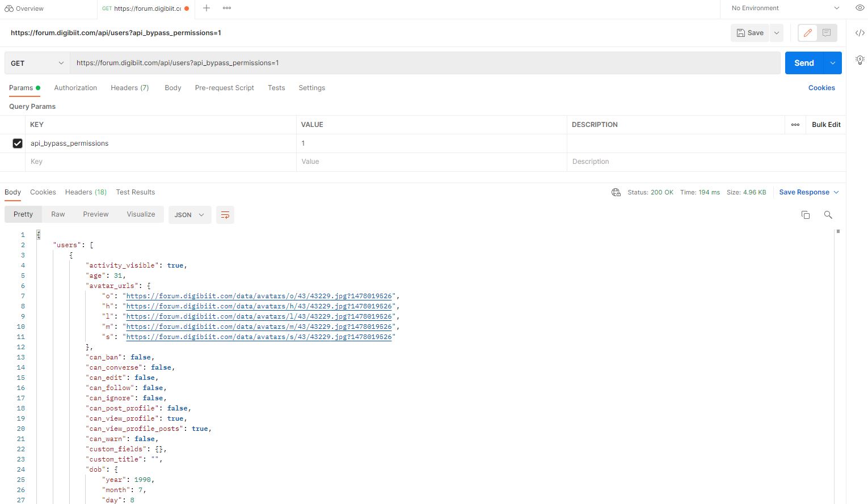Open the "o" avatar URL link
Viewport: 868px width, 504px height.
(259, 296)
